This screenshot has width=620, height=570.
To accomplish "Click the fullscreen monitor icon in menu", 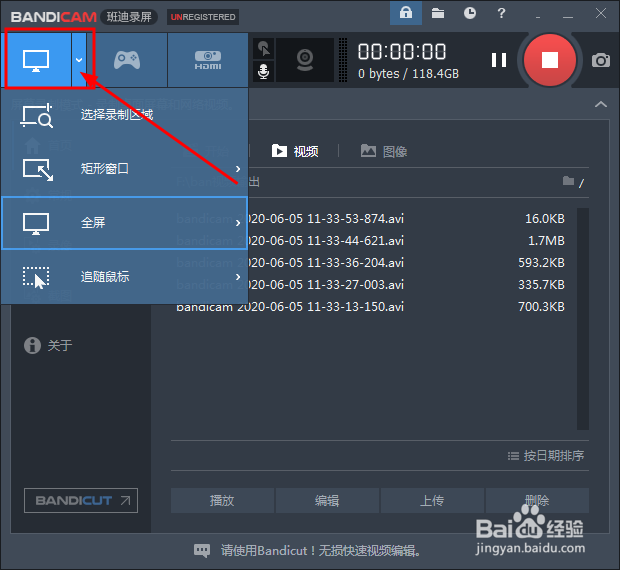I will click(x=36, y=223).
